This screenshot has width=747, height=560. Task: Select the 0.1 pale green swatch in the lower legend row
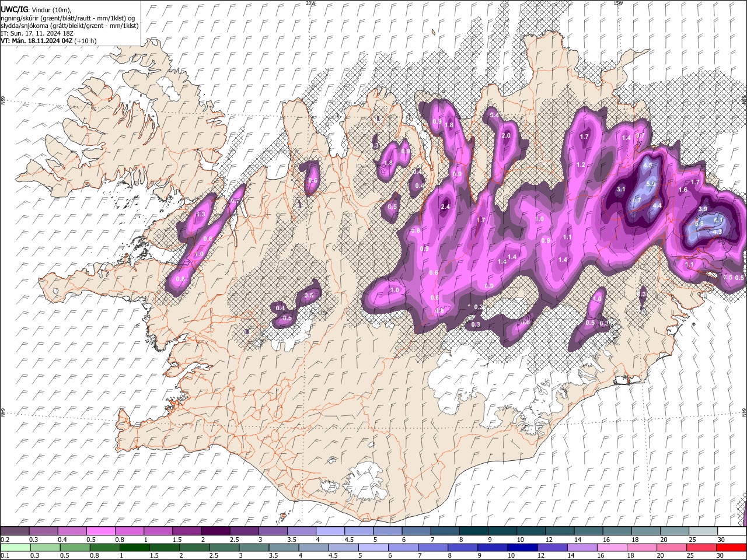pyautogui.click(x=15, y=547)
